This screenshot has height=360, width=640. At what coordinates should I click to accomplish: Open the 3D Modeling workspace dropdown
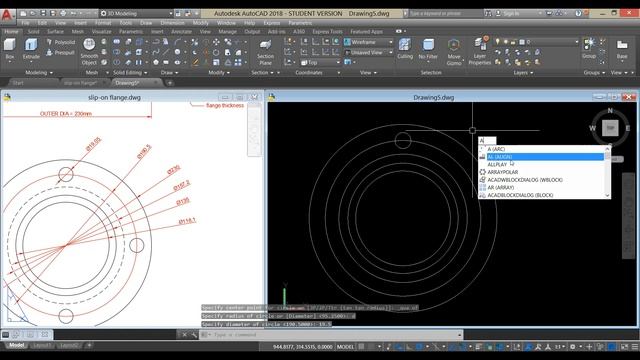click(x=136, y=13)
